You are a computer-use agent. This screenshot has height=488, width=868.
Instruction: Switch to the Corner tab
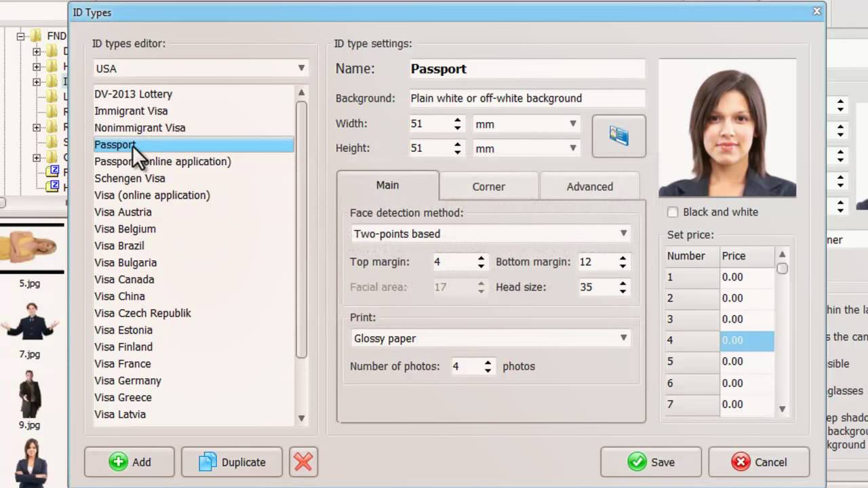pyautogui.click(x=489, y=186)
